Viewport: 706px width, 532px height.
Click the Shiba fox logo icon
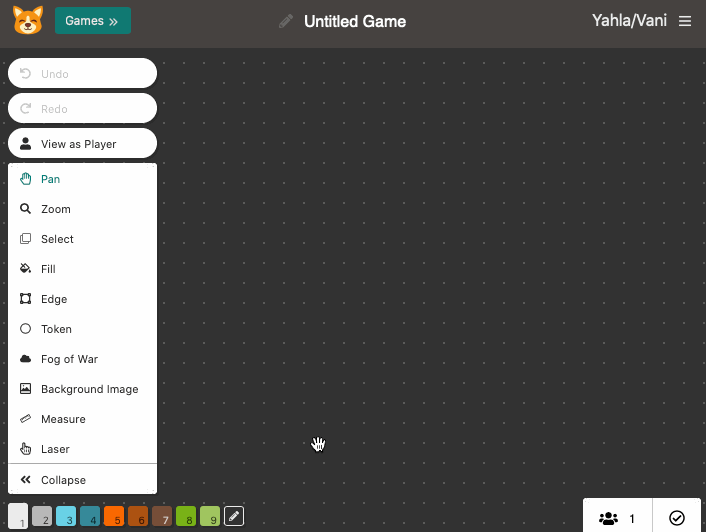point(28,20)
